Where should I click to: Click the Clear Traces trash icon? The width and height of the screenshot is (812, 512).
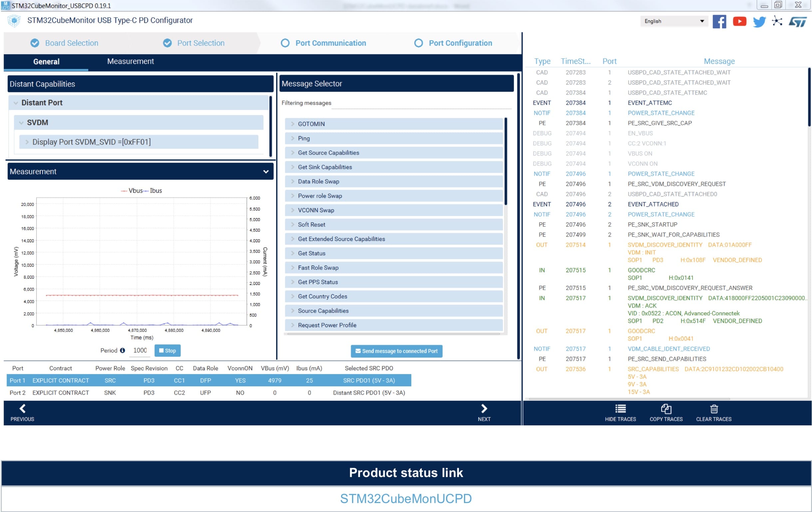[713, 409]
